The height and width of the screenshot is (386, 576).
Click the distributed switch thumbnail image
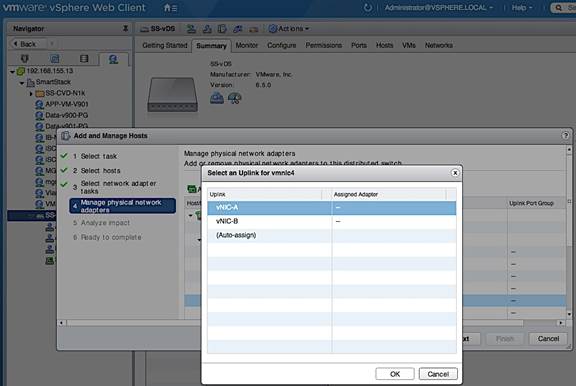pos(172,94)
